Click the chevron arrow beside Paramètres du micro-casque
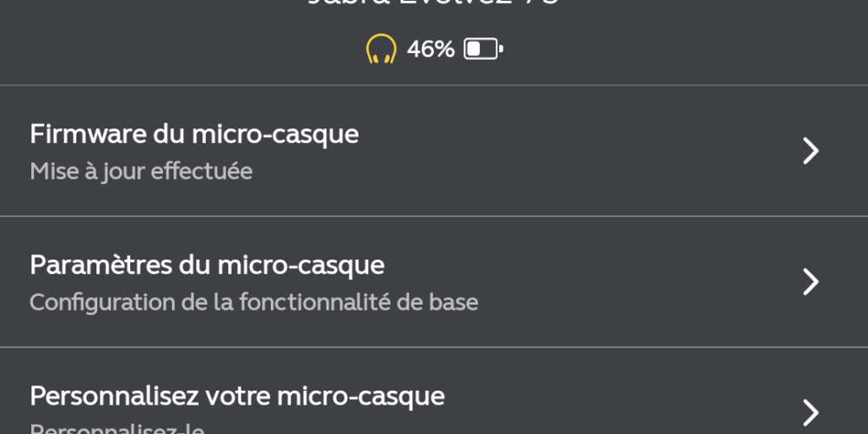The image size is (868, 434). pos(811,282)
